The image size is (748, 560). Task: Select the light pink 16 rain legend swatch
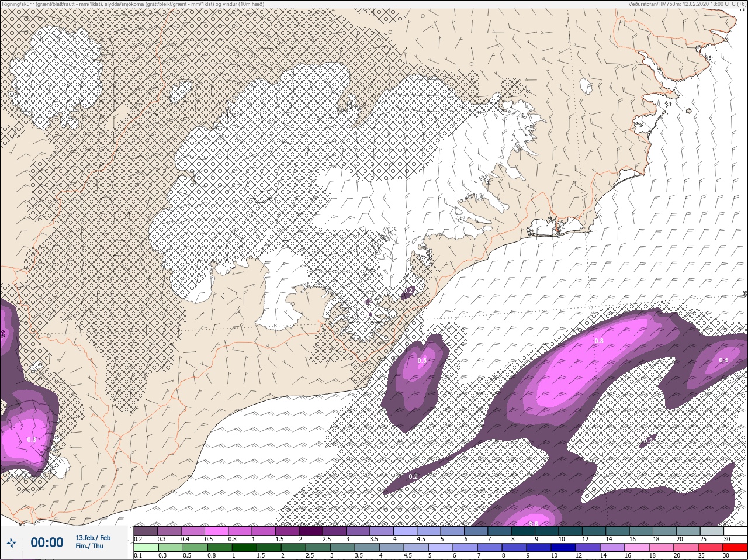(637, 547)
